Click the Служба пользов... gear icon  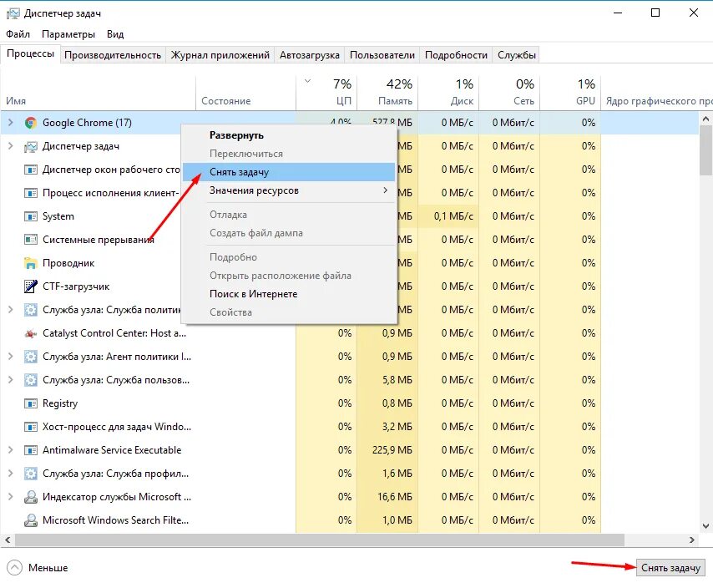tap(30, 380)
